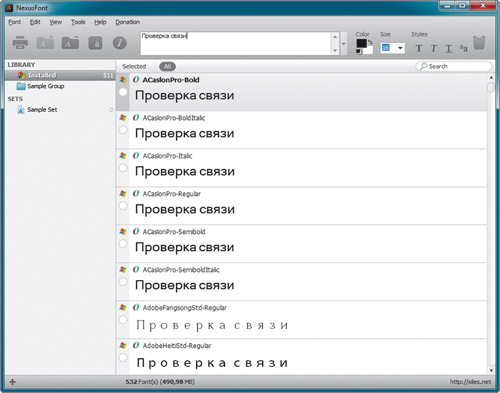Click the NexusFont app icon in title bar
The width and height of the screenshot is (500, 393).
coord(9,8)
